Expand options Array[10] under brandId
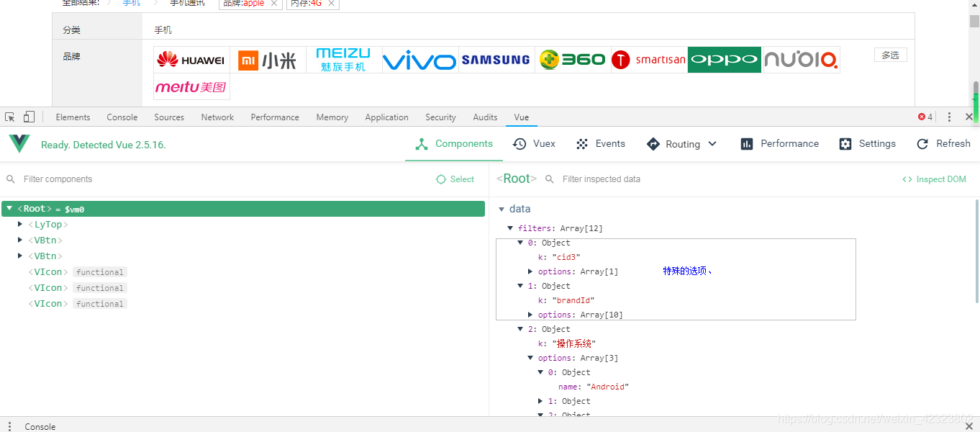The image size is (980, 432). click(x=530, y=315)
